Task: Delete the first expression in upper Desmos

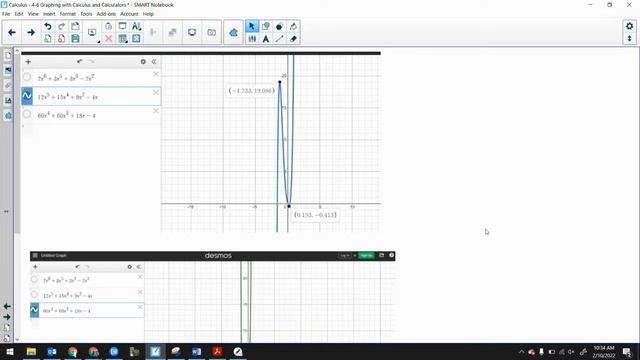Action: (156, 74)
